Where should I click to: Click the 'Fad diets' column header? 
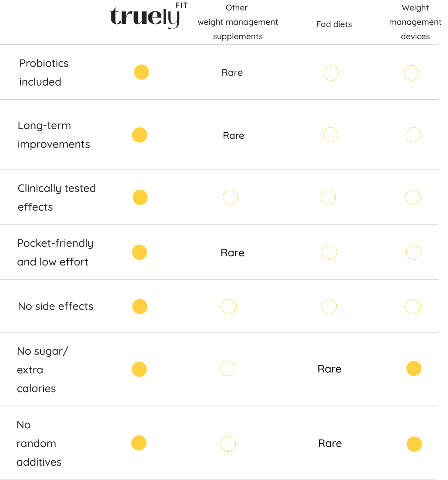pos(334,24)
